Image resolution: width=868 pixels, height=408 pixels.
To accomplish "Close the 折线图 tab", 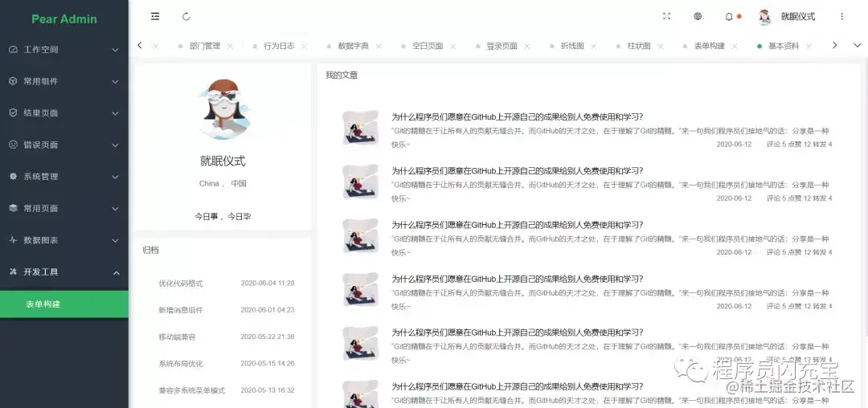I will coord(594,47).
